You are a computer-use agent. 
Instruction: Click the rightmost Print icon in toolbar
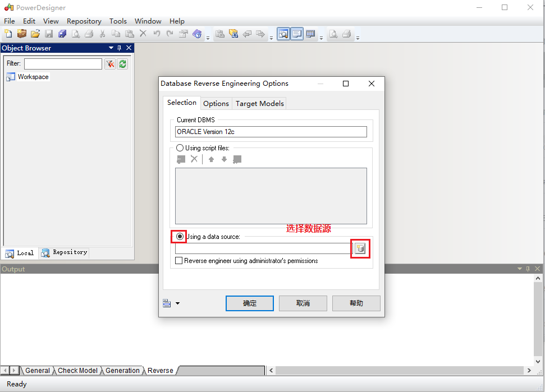point(346,34)
